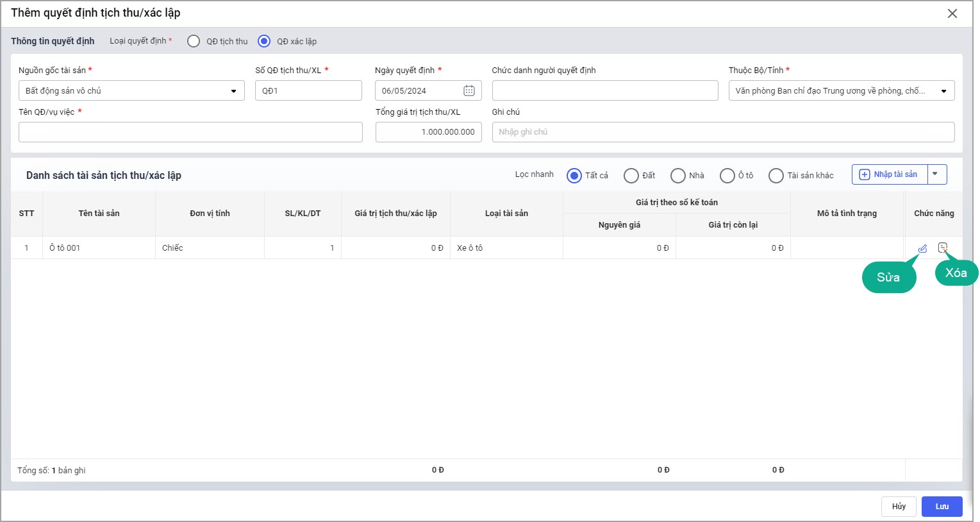Image resolution: width=980 pixels, height=522 pixels.
Task: Click the Hủy button
Action: click(899, 507)
